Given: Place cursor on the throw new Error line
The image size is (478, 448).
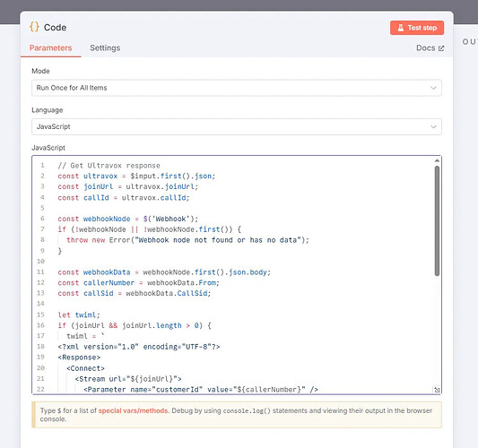Looking at the screenshot, I should [x=187, y=240].
